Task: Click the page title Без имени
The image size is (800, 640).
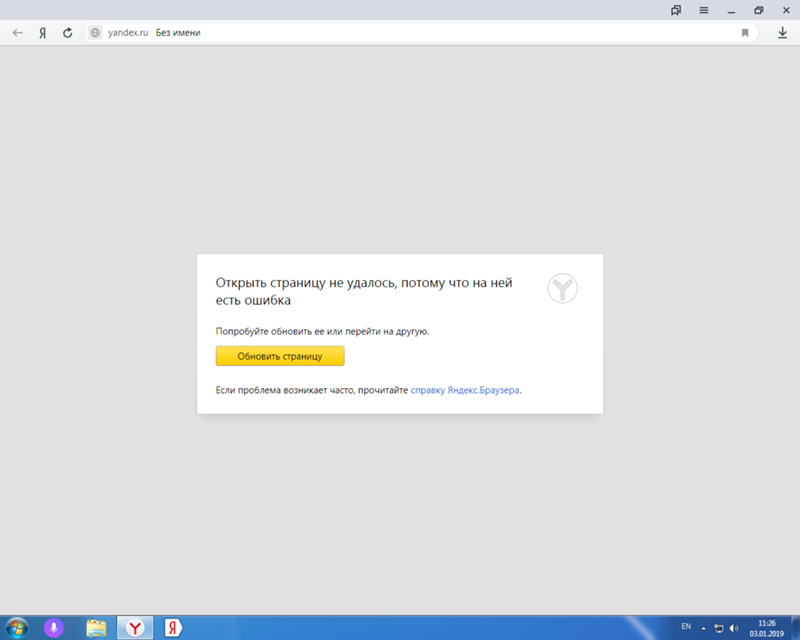Action: click(178, 33)
